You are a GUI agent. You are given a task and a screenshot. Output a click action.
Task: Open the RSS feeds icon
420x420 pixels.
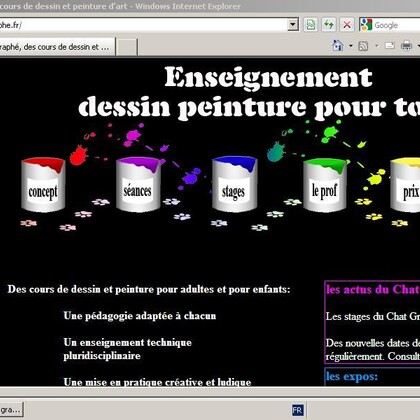click(363, 46)
